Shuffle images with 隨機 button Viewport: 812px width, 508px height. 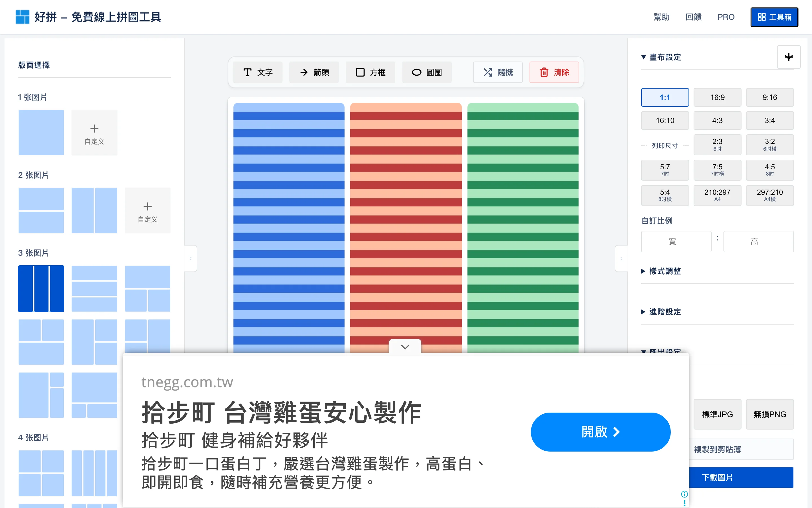click(498, 72)
